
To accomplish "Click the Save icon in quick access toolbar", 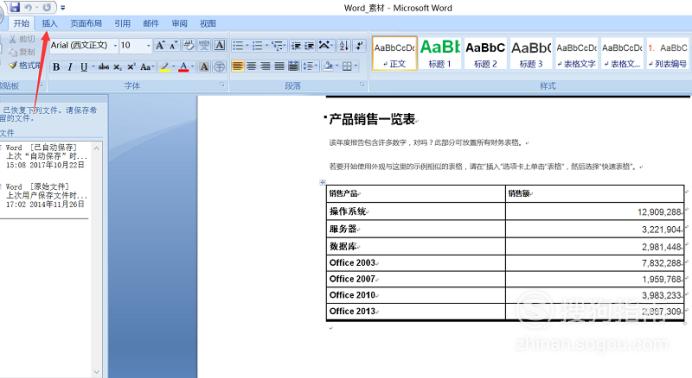I will 15,7.
